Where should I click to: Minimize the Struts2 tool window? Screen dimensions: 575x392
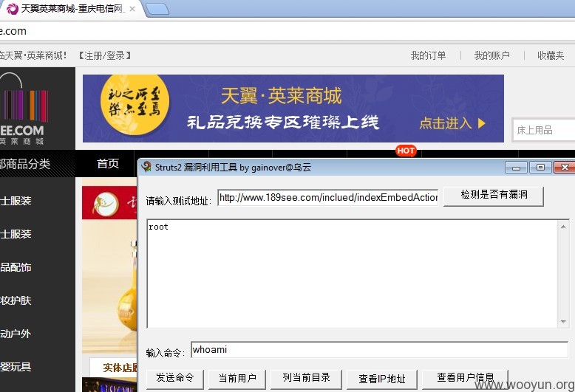point(516,168)
